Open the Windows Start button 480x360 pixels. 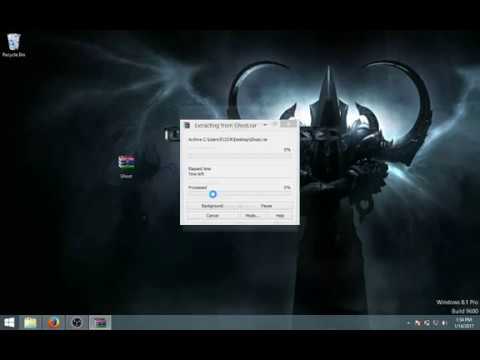tap(9, 323)
